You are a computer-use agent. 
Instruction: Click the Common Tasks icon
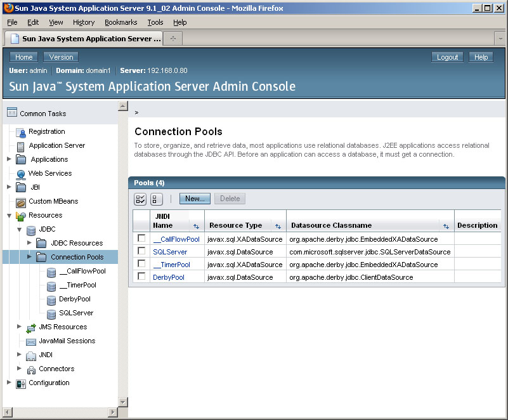click(12, 112)
